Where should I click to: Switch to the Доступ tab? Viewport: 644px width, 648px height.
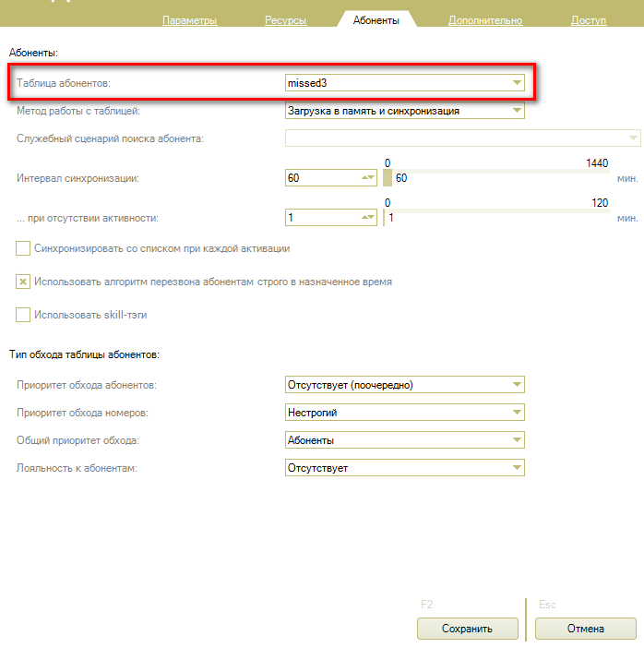[589, 20]
